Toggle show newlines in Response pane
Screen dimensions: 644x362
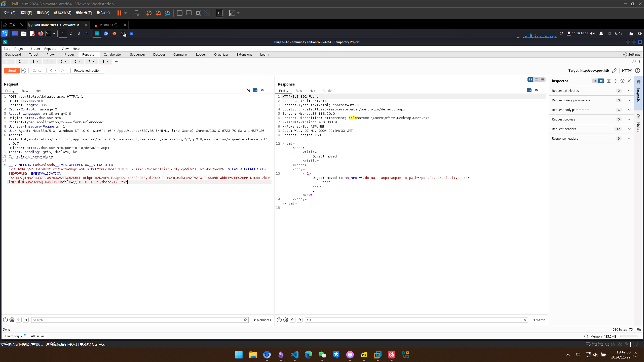click(536, 90)
